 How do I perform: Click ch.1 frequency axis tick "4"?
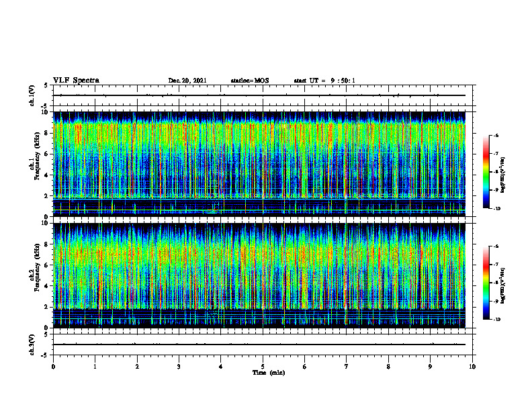point(47,175)
